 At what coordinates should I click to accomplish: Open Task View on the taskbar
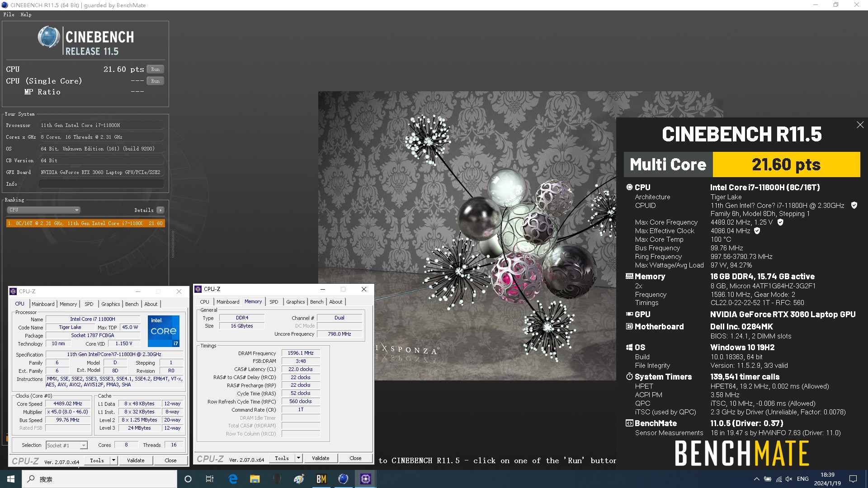coord(210,479)
